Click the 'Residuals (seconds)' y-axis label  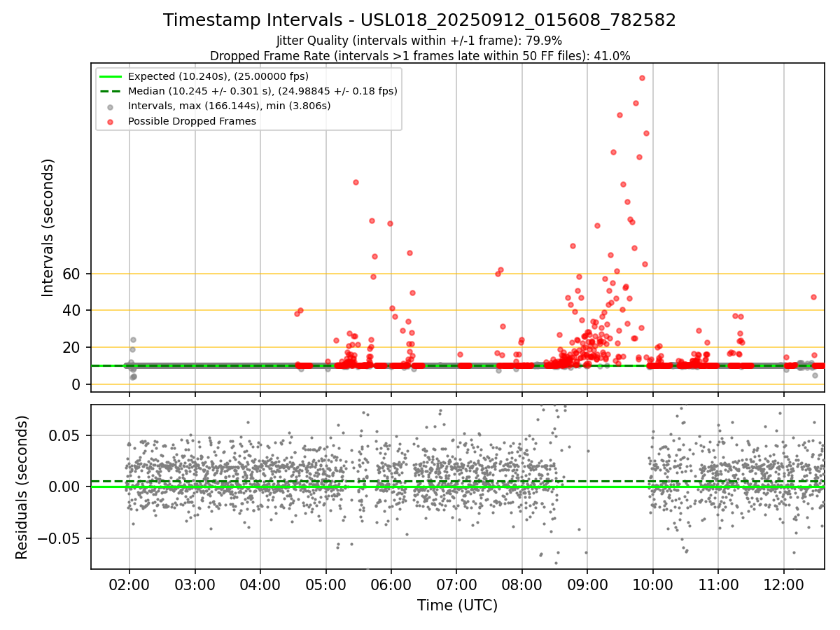coord(22,486)
